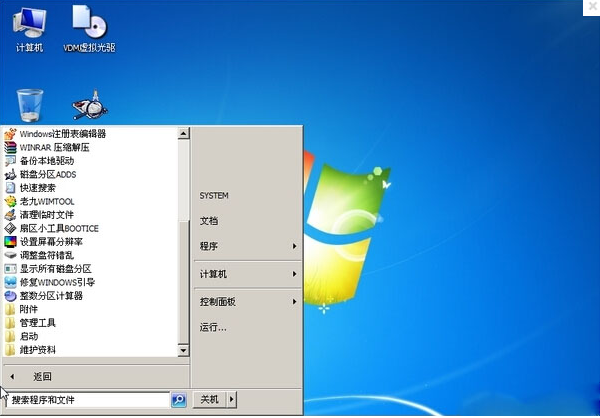Select the 管理工具 text label

pyautogui.click(x=38, y=323)
